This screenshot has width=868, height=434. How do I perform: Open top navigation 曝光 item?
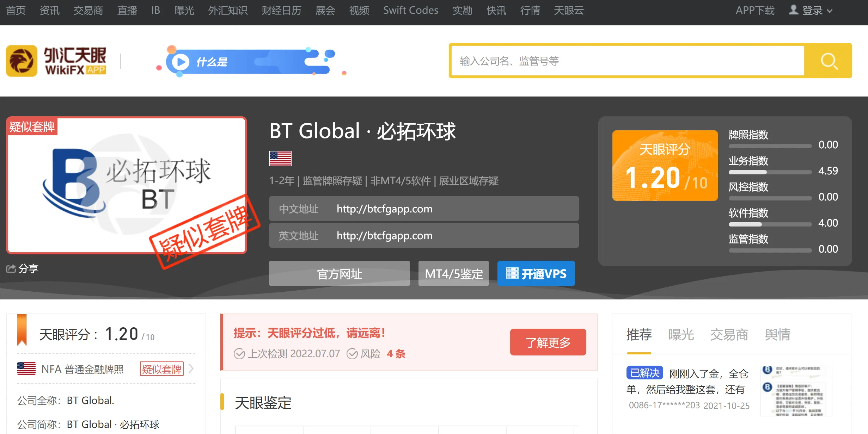(184, 10)
